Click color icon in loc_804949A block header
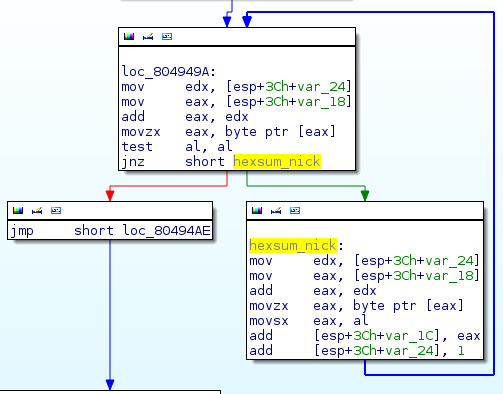This screenshot has width=503, height=394. point(129,37)
